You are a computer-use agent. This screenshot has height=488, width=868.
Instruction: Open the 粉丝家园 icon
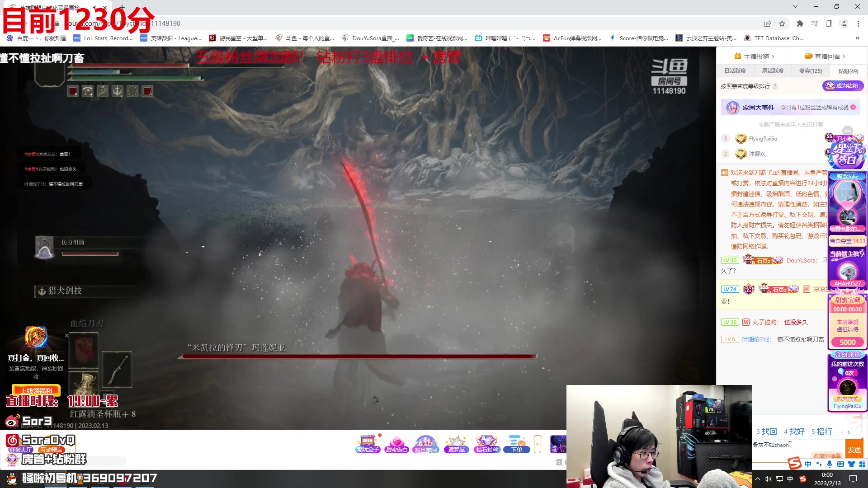pyautogui.click(x=426, y=444)
